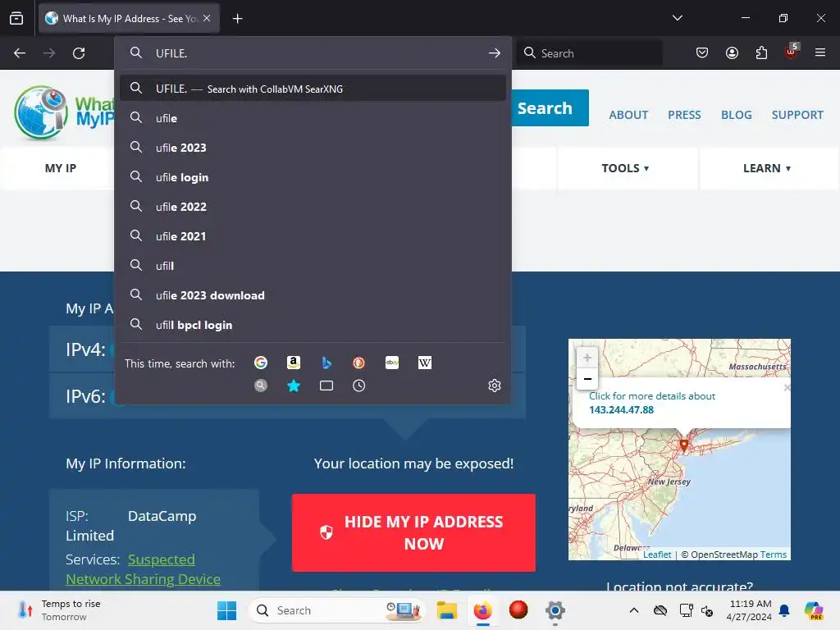Select the 'ufill bpcl login' suggestion
Viewport: 840px width, 630px height.
pos(313,325)
